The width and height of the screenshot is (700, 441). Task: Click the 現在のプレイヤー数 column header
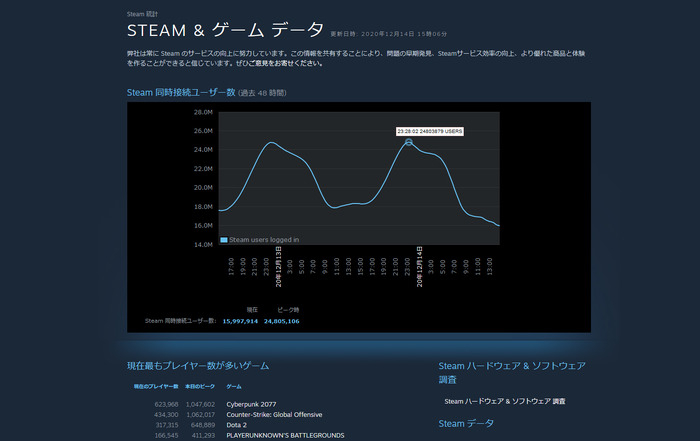coord(156,387)
